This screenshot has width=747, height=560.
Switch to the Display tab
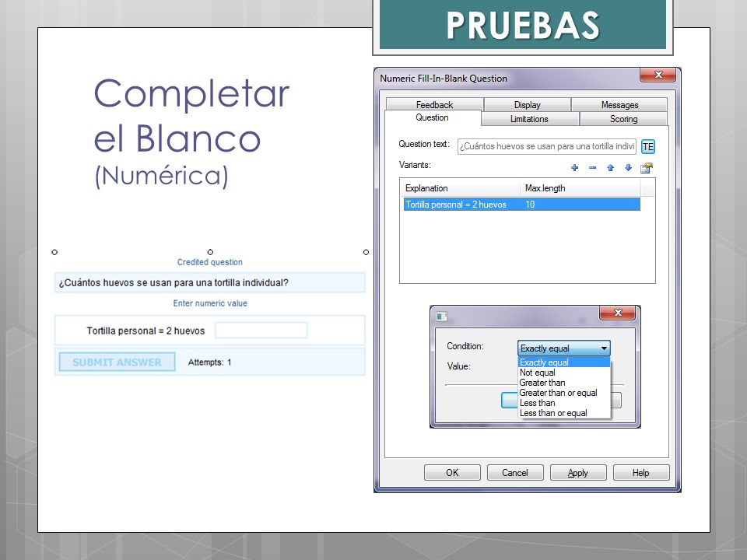(x=528, y=105)
